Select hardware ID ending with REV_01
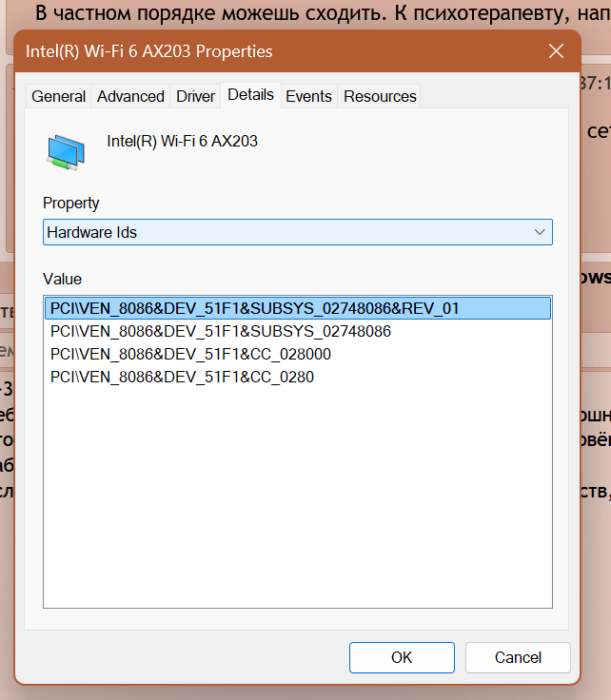611x700 pixels. point(298,308)
